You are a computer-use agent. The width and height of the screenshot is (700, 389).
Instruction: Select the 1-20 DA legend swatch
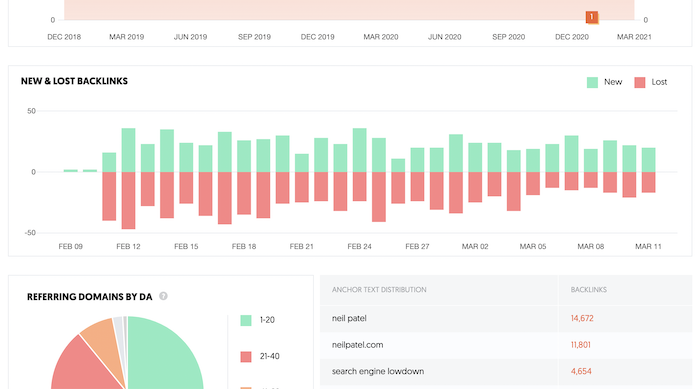click(246, 320)
